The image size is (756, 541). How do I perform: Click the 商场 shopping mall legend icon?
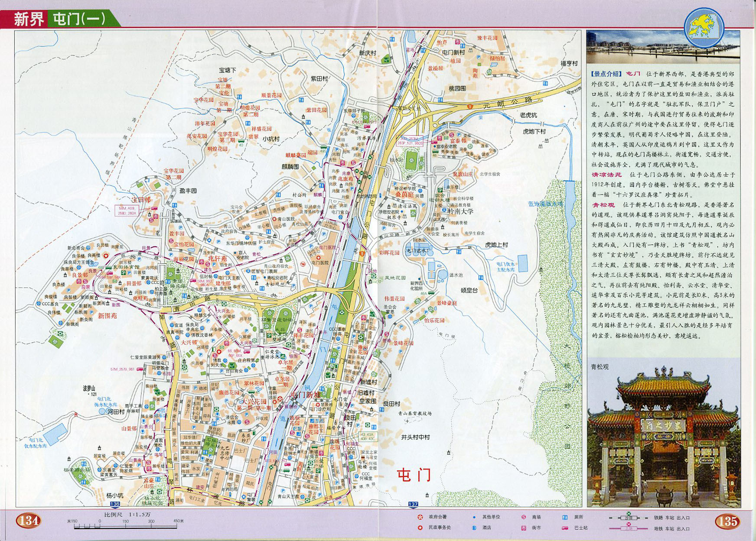[523, 517]
